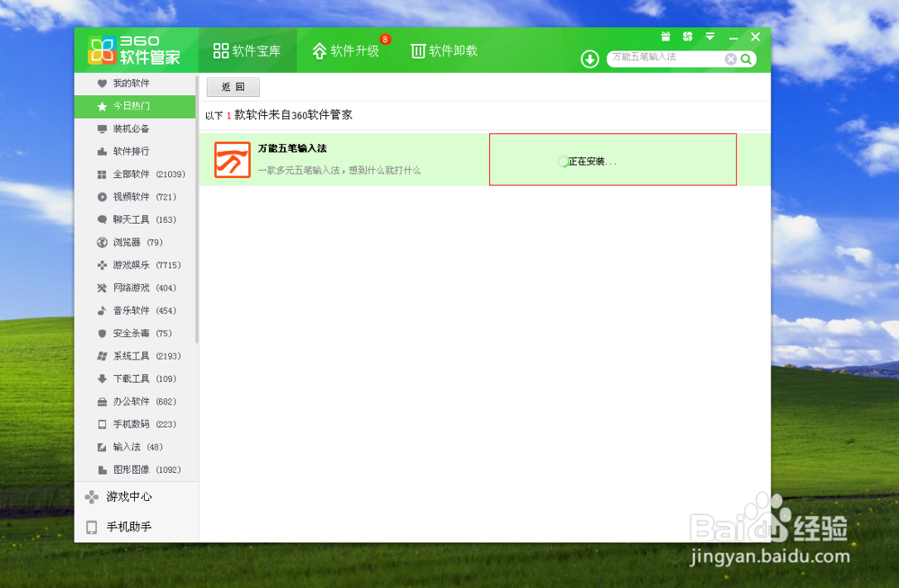Open the 软件卸载 tab

444,51
